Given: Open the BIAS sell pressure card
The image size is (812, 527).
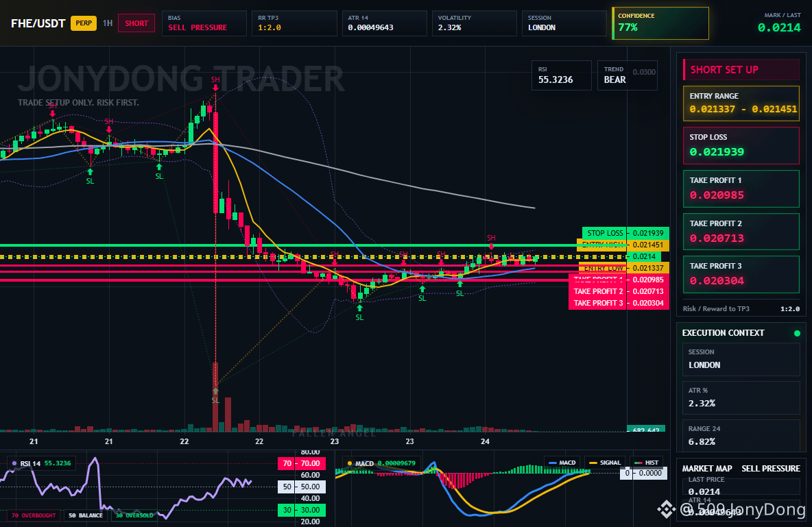Looking at the screenshot, I should tap(204, 23).
